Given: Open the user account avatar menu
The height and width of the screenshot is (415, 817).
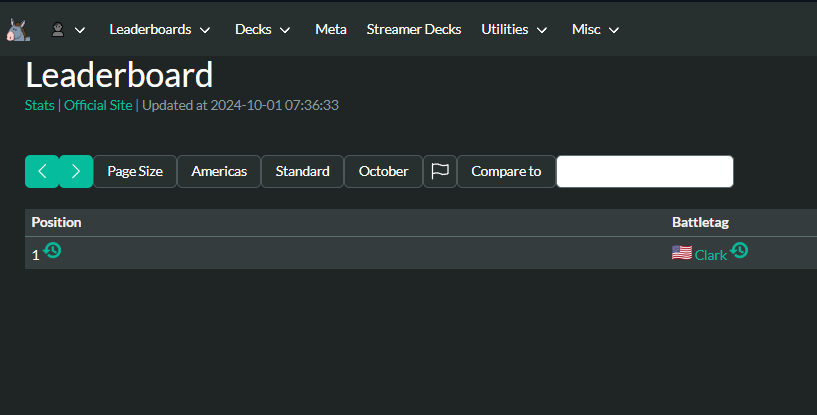Looking at the screenshot, I should point(58,30).
